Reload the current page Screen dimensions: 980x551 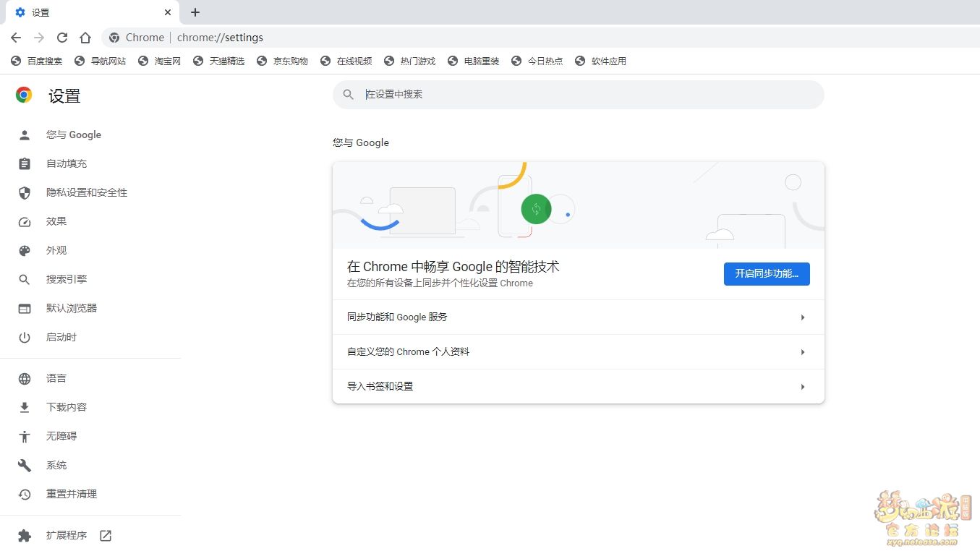62,38
